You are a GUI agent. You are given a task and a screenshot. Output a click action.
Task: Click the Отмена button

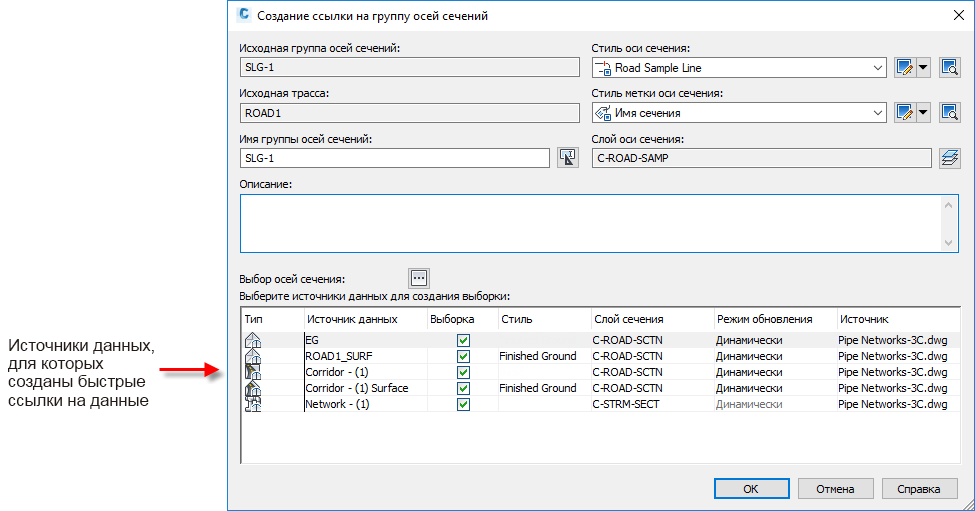834,489
